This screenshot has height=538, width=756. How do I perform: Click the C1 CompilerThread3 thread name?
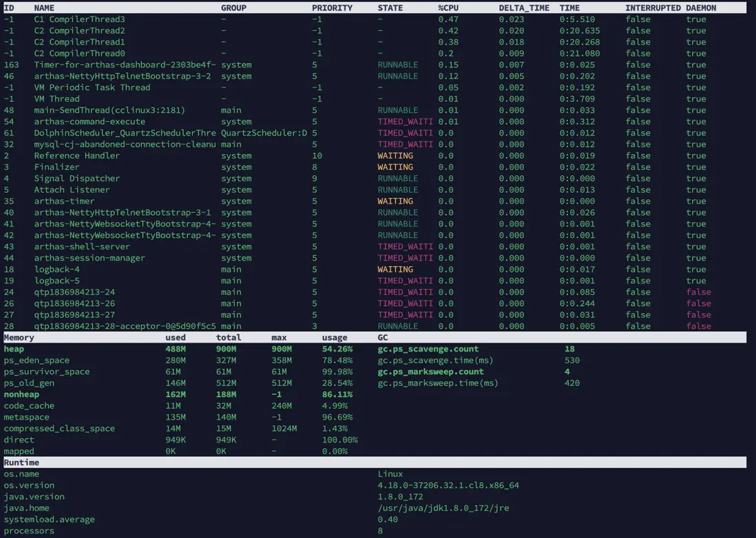pyautogui.click(x=79, y=19)
